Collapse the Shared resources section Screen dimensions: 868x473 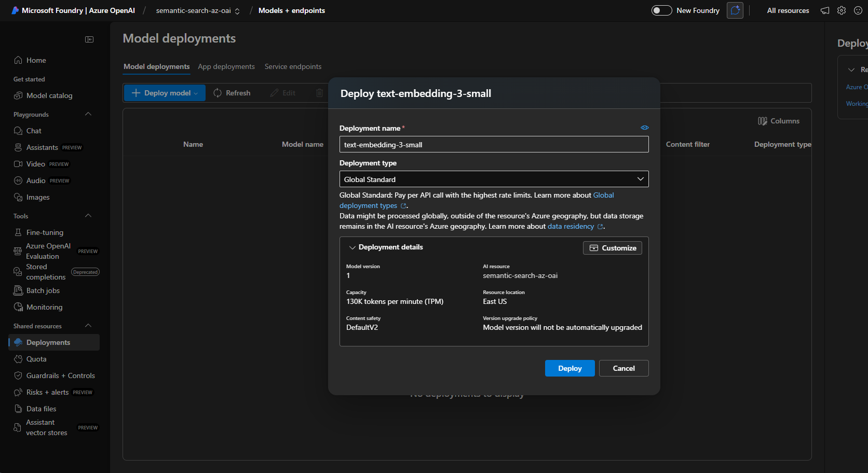tap(88, 326)
